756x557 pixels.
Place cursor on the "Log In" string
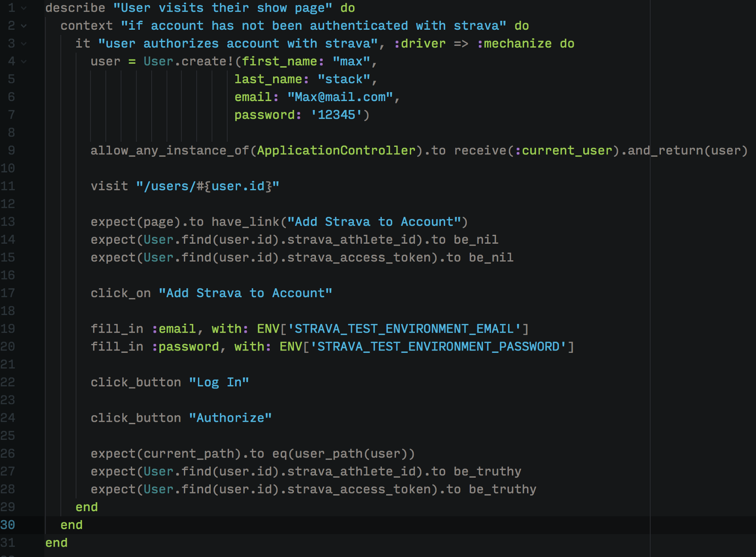pos(219,382)
